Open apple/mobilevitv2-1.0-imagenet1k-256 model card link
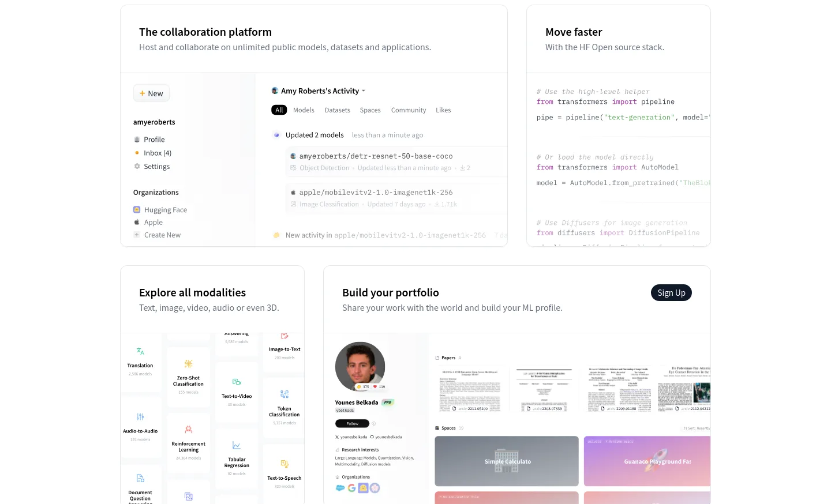Screen dimensions: 831x504 (x=376, y=193)
